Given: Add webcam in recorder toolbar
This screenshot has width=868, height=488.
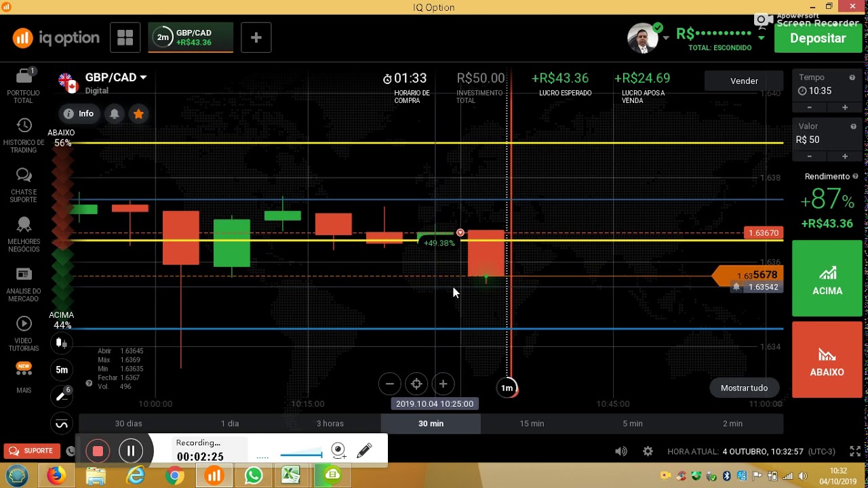Looking at the screenshot, I should tap(338, 451).
